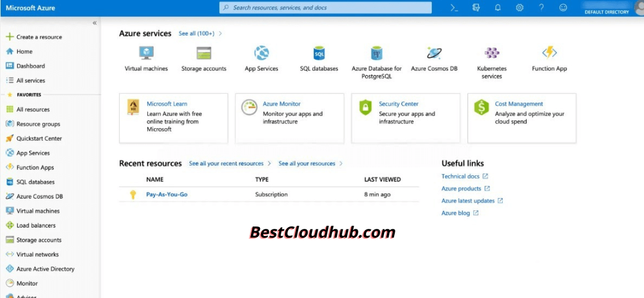Click the Microsoft Azure brand title

coord(30,8)
